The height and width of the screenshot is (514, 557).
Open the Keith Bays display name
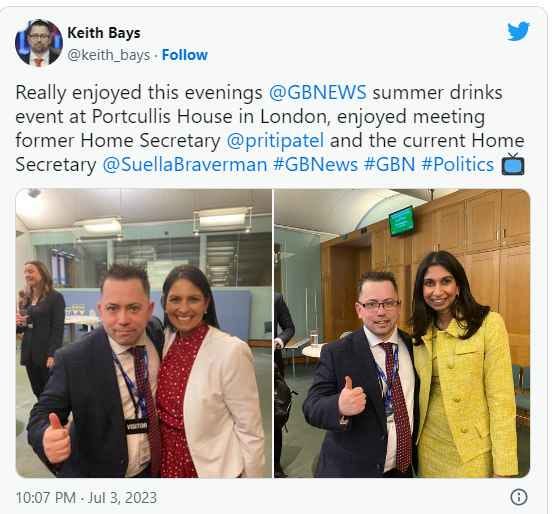tap(104, 33)
